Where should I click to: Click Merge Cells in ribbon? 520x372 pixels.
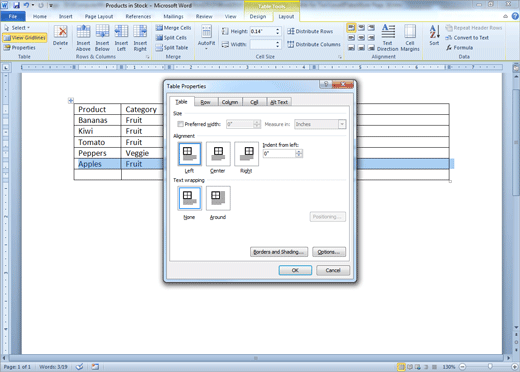coord(173,28)
